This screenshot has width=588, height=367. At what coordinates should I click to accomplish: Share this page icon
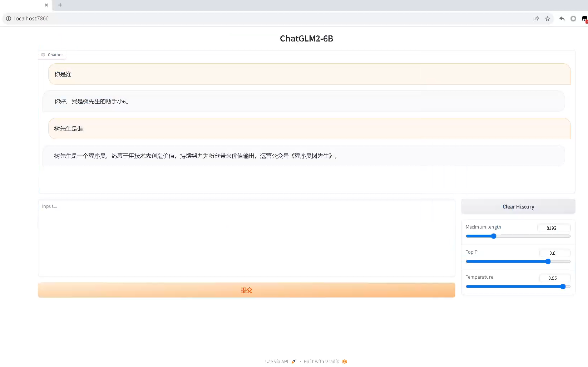click(536, 19)
